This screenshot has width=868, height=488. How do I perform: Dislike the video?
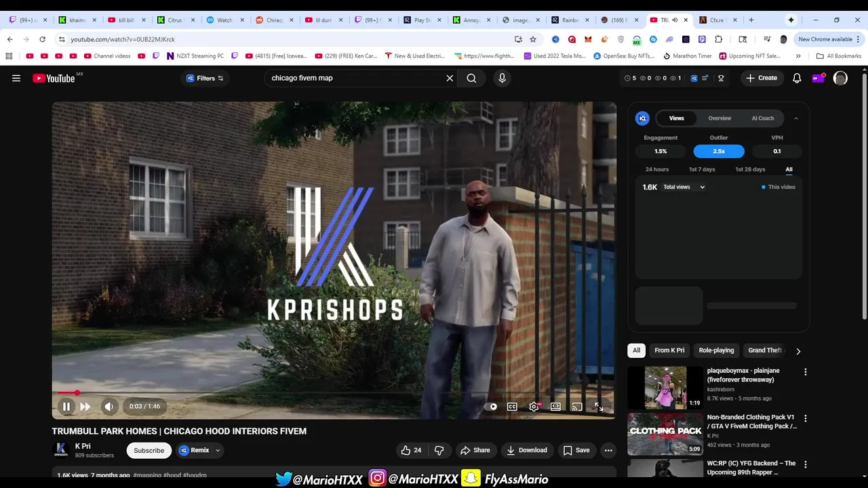439,450
